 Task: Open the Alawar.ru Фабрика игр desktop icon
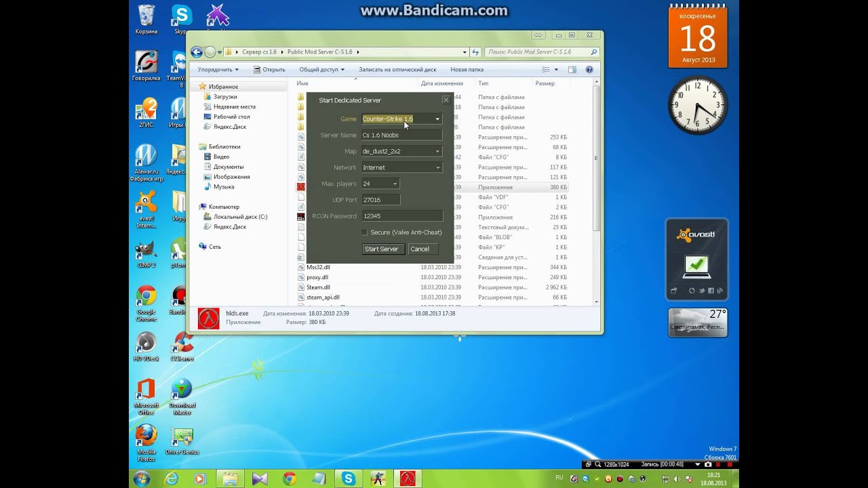point(146,163)
